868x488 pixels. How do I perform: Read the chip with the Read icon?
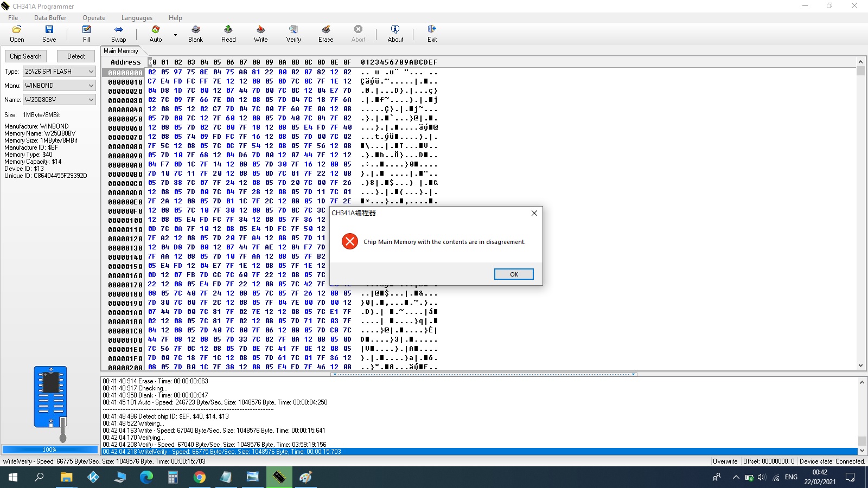click(x=228, y=33)
